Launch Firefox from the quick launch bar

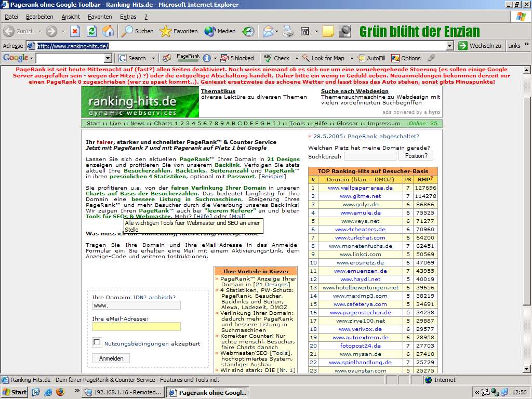tap(60, 392)
